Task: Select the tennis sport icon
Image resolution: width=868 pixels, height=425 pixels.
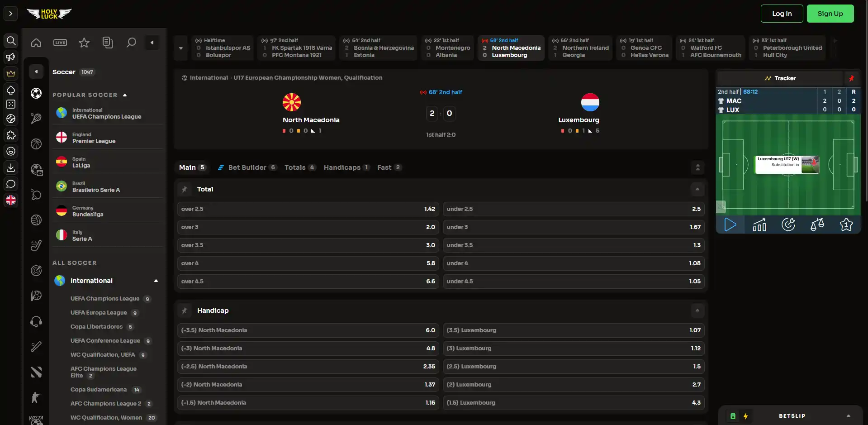Action: 36,118
